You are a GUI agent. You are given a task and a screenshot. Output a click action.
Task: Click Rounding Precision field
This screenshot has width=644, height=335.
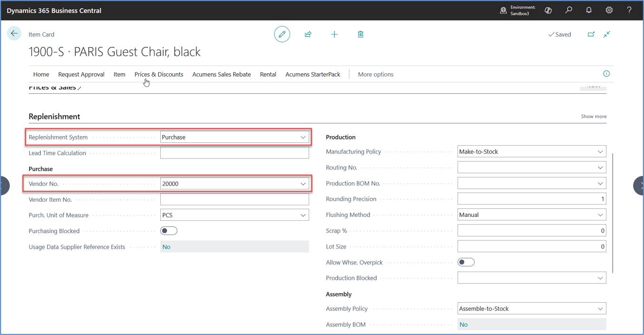[532, 199]
